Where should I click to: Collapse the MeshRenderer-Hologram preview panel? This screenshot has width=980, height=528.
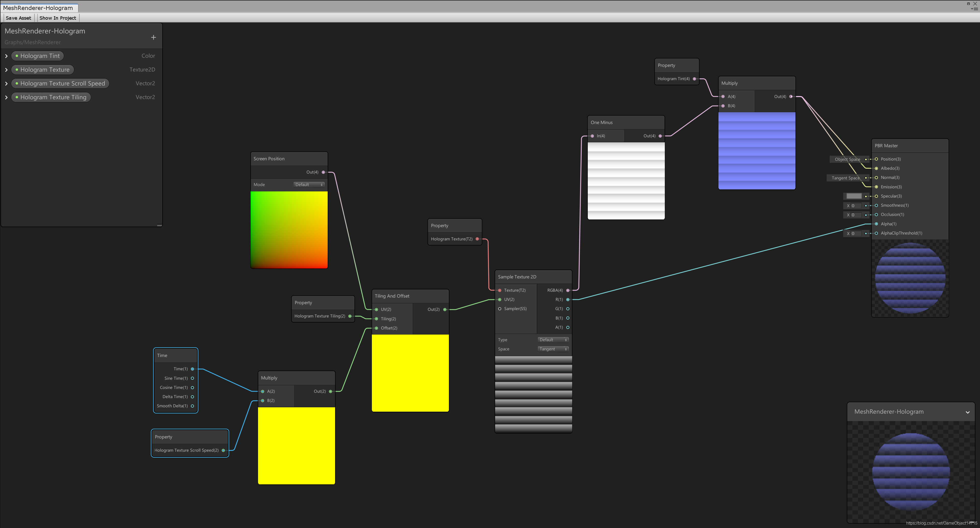point(967,412)
